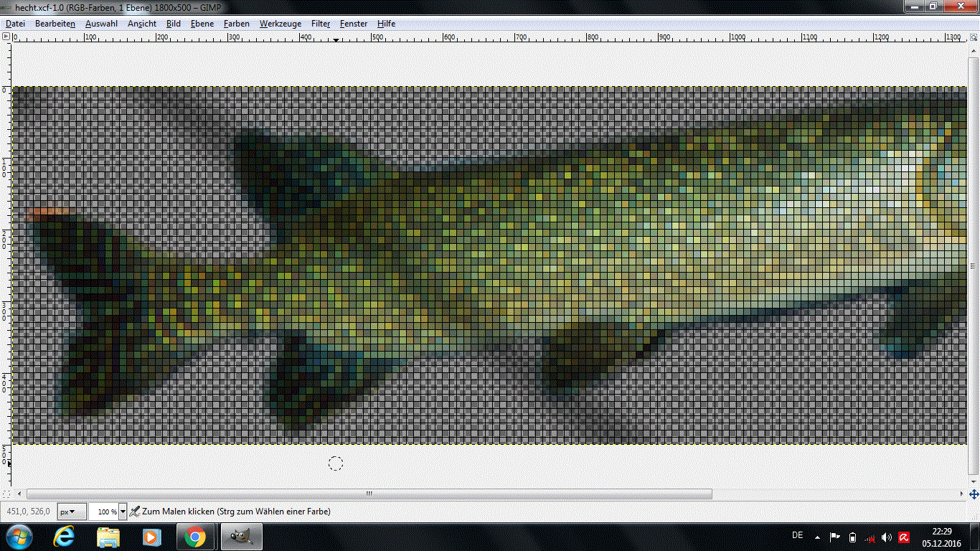The image size is (980, 551).
Task: Click the blue navigation arrows icon
Action: point(974,494)
